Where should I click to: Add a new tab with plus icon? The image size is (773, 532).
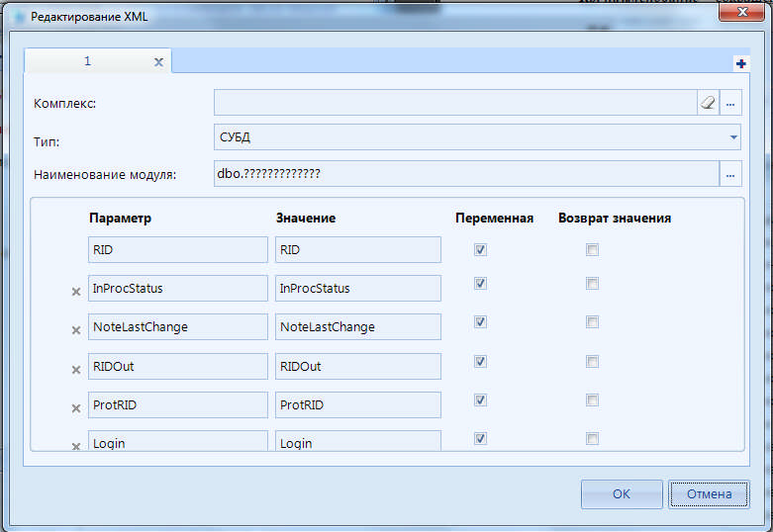pyautogui.click(x=741, y=63)
